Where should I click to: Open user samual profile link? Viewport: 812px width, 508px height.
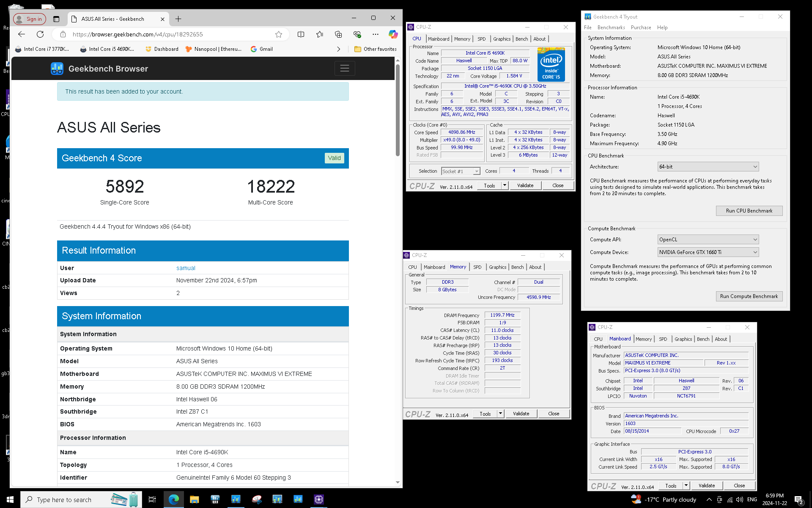pos(186,268)
